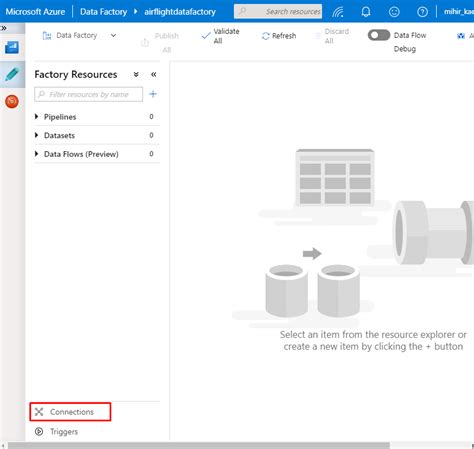Click the feedback smiley icon
The height and width of the screenshot is (449, 474).
click(x=394, y=12)
